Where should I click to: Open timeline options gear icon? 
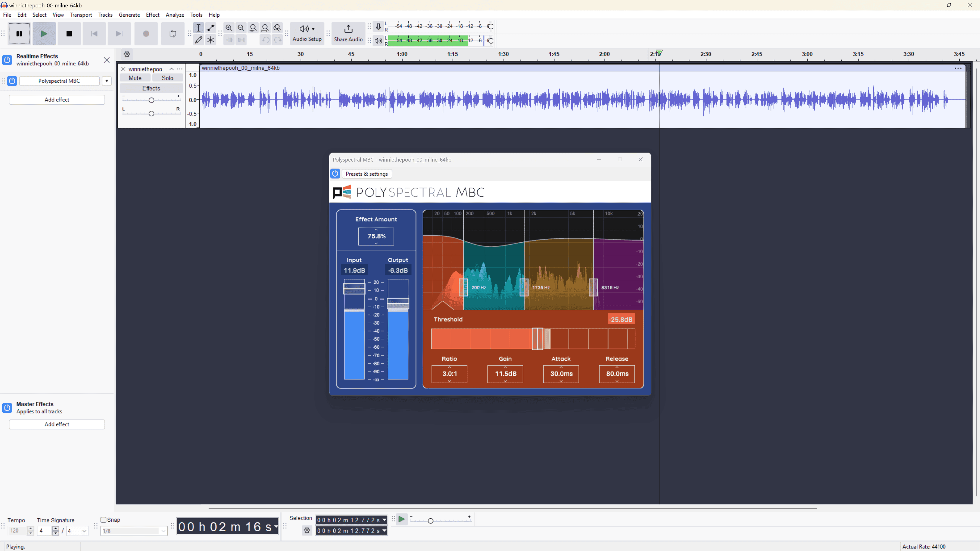[127, 54]
